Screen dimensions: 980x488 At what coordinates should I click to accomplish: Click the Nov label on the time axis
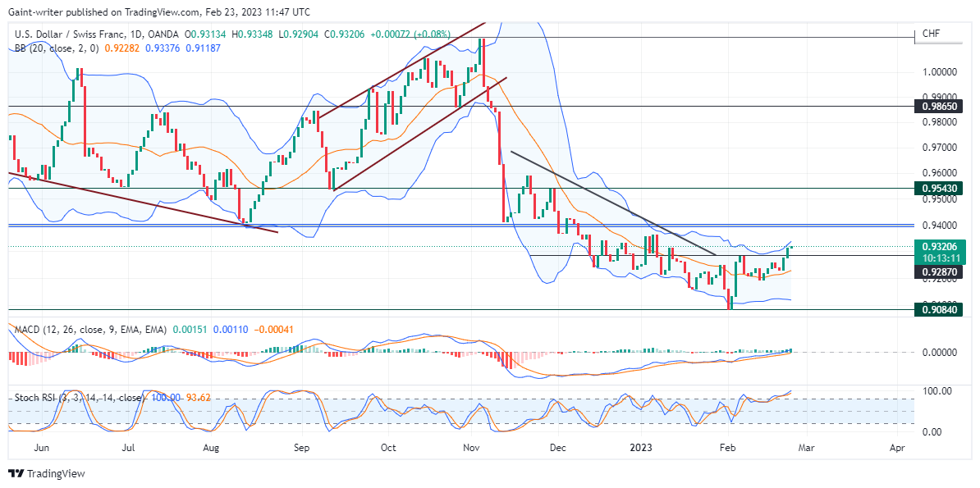[472, 448]
